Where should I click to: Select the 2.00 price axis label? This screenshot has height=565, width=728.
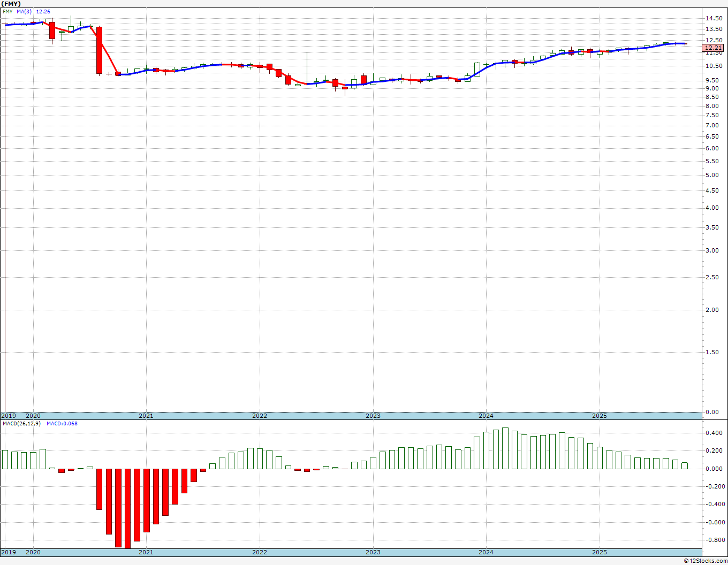pos(713,310)
